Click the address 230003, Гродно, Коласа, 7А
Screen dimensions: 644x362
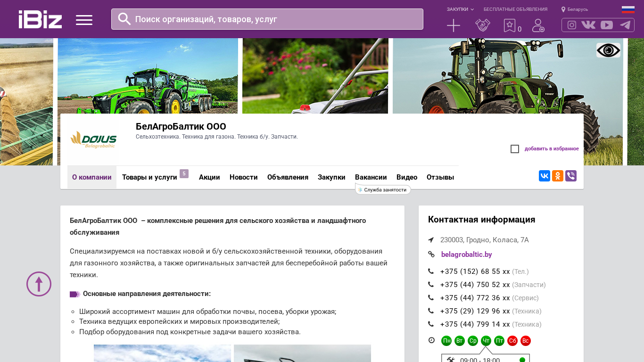(x=485, y=240)
